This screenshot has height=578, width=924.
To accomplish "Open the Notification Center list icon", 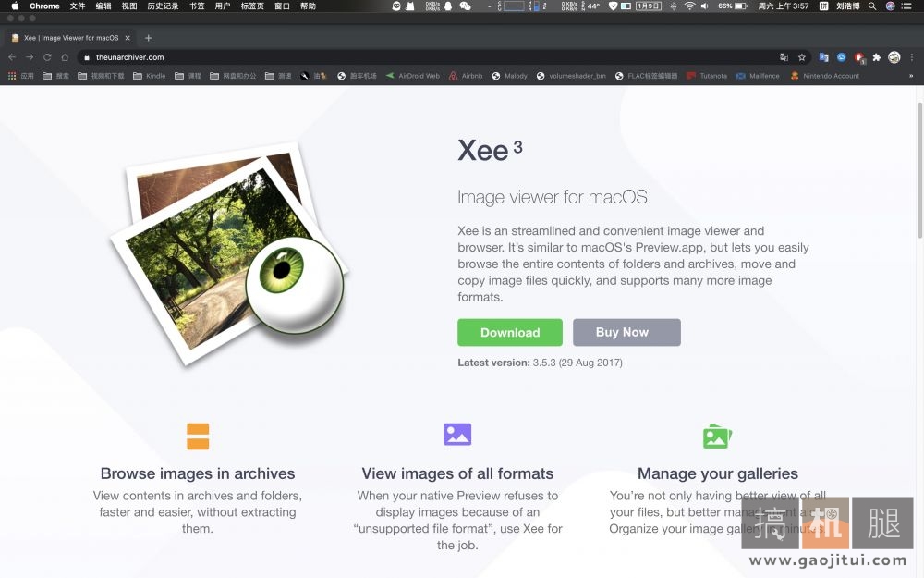I will pos(907,6).
